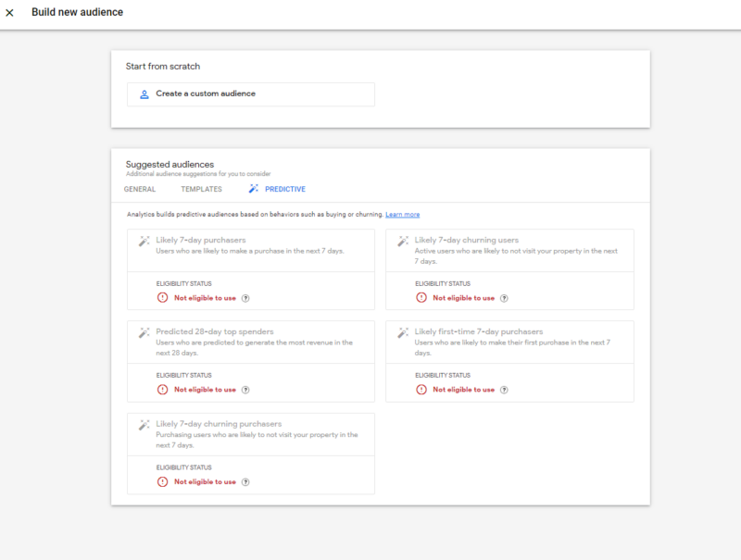This screenshot has height=560, width=741.
Task: Click Create a custom audience button
Action: (x=250, y=93)
